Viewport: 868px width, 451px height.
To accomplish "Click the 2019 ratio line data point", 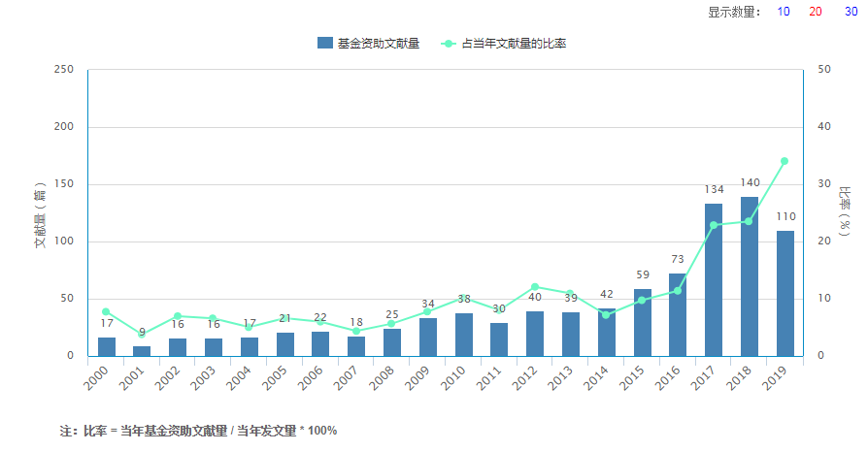I will (x=785, y=161).
